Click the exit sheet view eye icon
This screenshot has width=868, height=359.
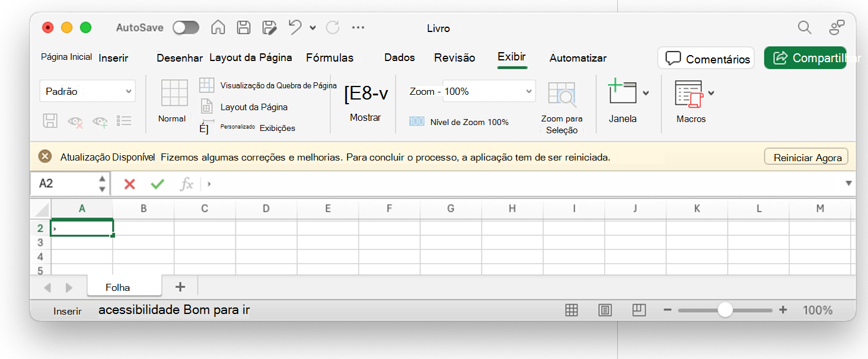(75, 122)
